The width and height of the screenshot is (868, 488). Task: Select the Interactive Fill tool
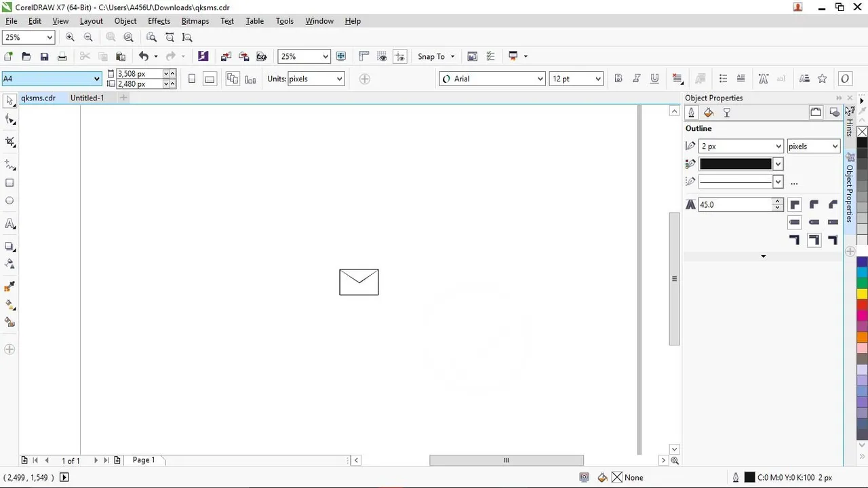[x=9, y=305]
